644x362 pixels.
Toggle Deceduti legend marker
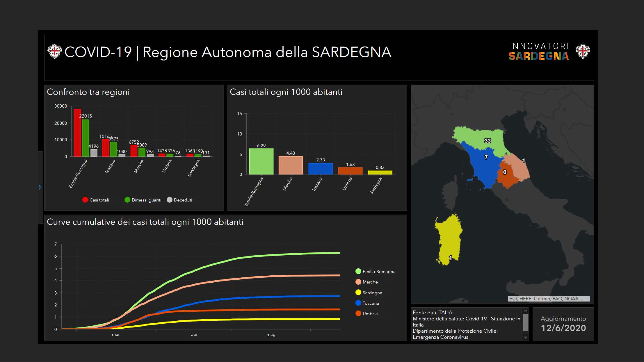(x=170, y=200)
